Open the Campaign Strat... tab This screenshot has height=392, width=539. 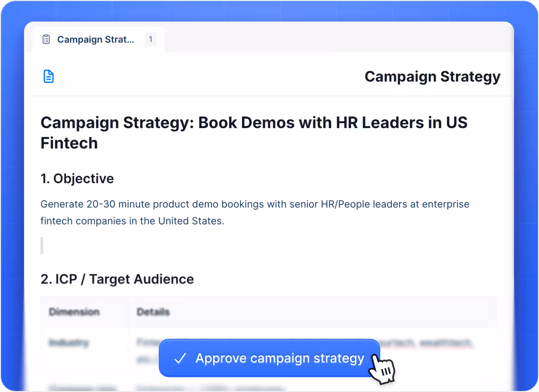[x=98, y=40]
